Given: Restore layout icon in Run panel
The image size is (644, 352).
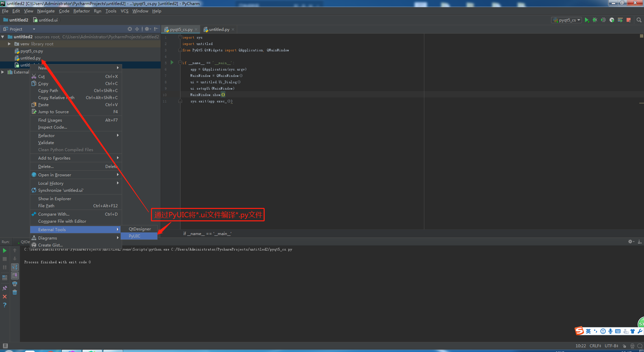Looking at the screenshot, I should tap(5, 278).
